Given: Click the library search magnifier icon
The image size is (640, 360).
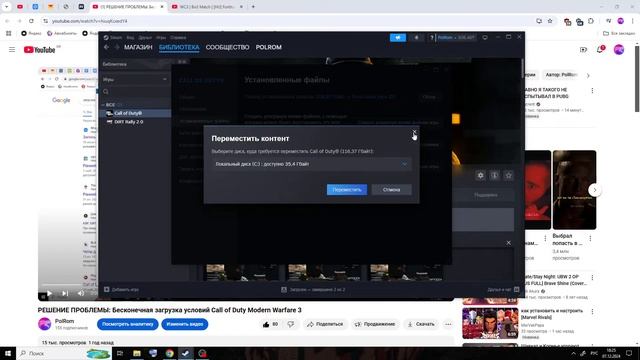Looking at the screenshot, I should [106, 92].
